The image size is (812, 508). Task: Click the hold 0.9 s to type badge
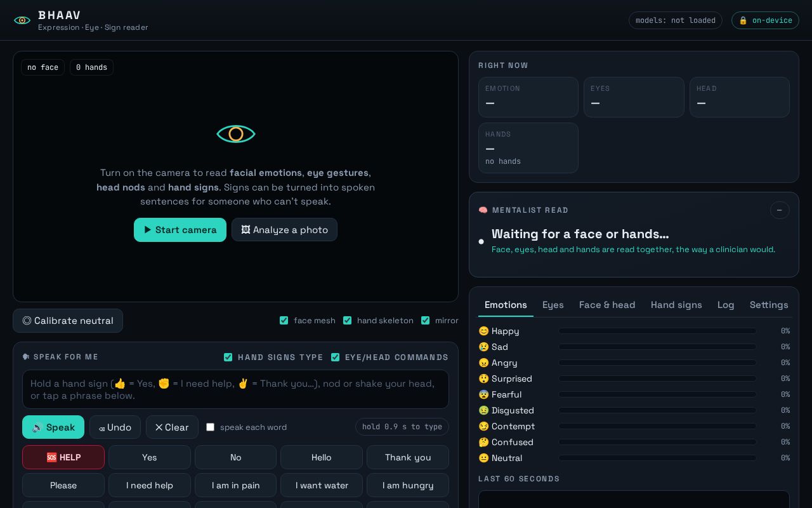coord(402,427)
